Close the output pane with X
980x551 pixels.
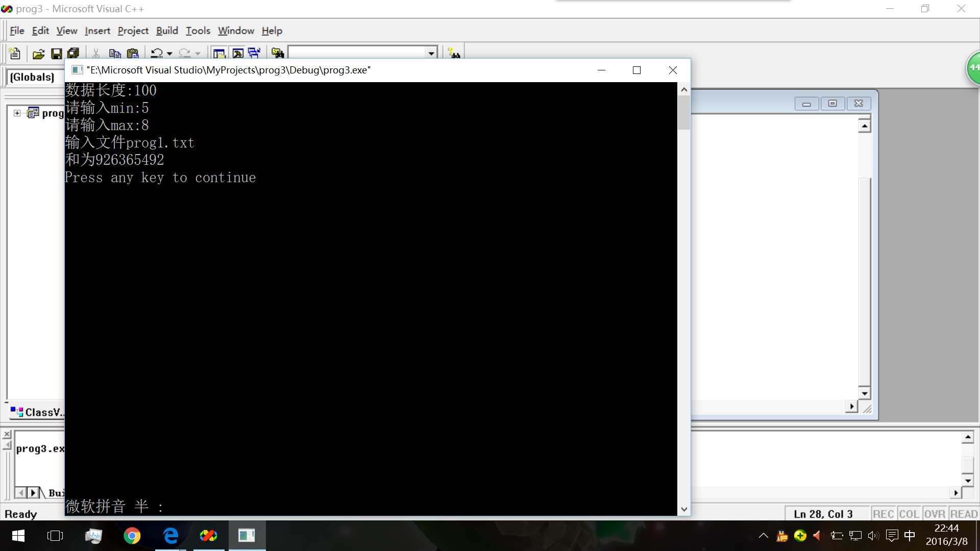(7, 434)
